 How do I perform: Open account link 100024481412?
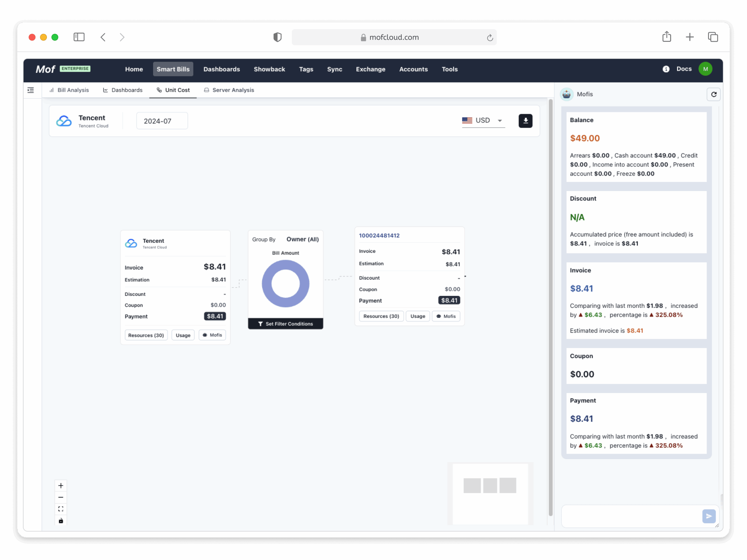coord(379,235)
